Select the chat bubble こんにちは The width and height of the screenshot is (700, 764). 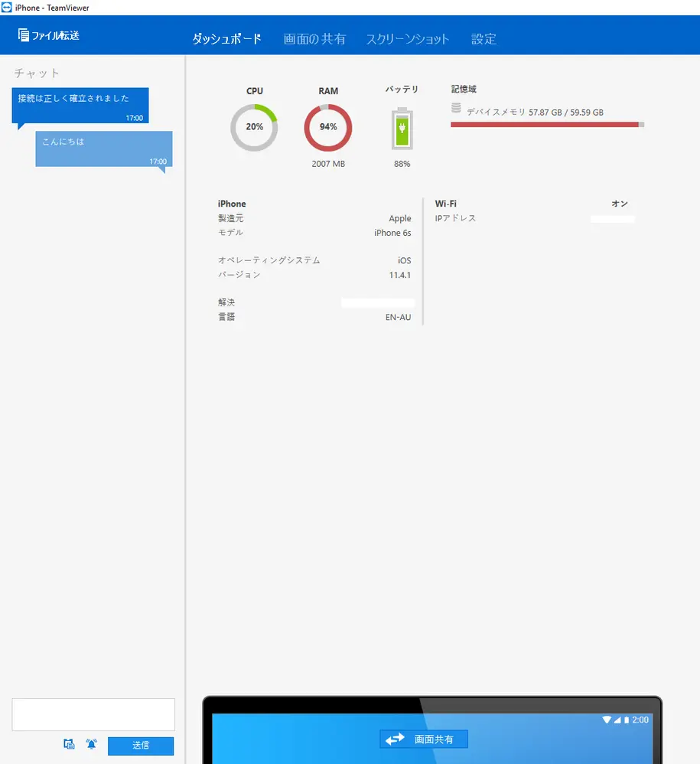104,149
